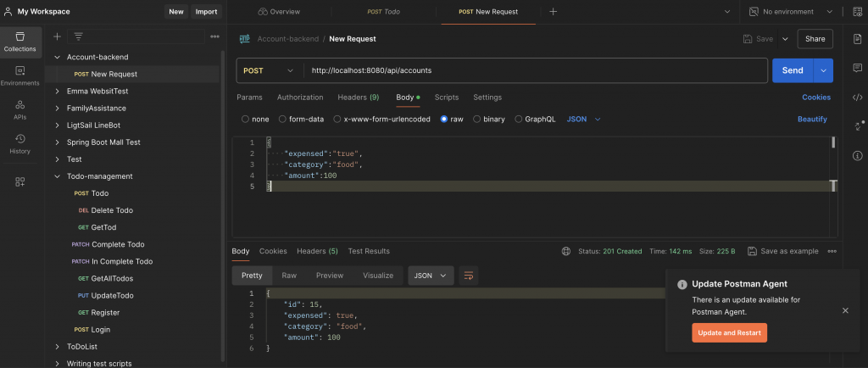Open the History sidebar panel
This screenshot has height=368, width=868.
[x=19, y=143]
